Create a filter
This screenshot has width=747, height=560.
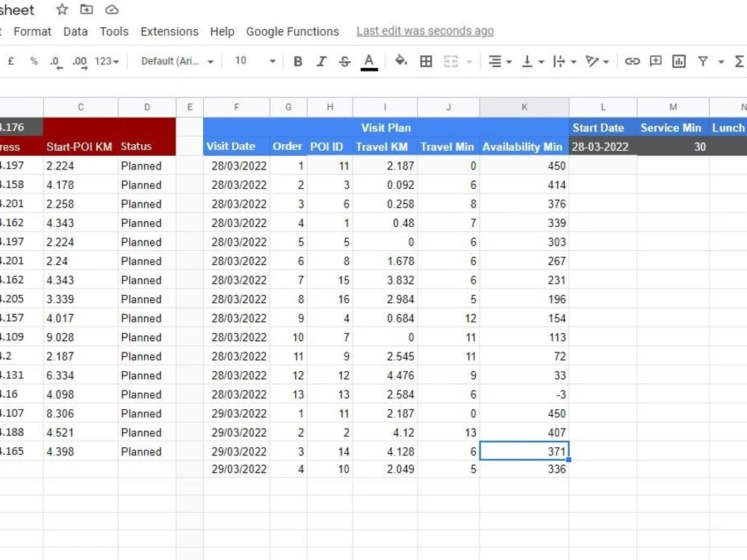click(703, 61)
